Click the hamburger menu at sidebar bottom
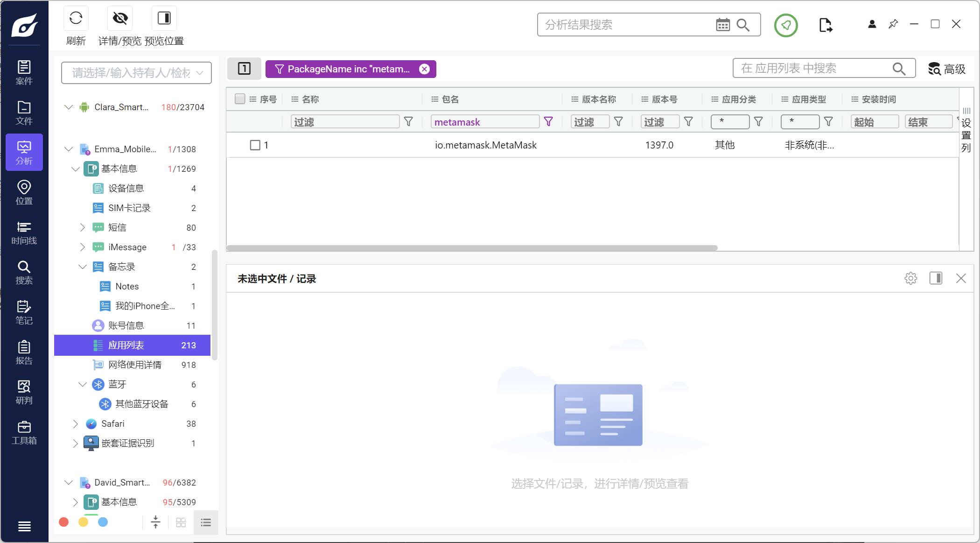 pos(24,526)
